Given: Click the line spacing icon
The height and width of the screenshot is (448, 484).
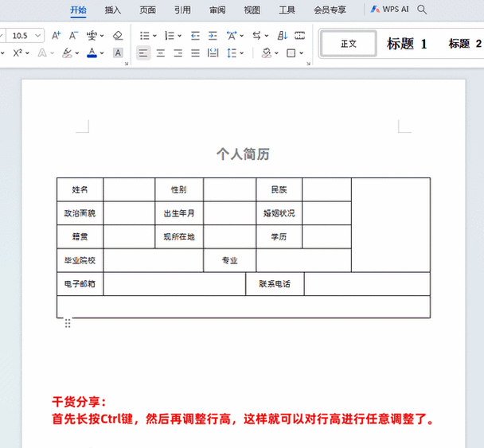Looking at the screenshot, I should click(x=232, y=53).
